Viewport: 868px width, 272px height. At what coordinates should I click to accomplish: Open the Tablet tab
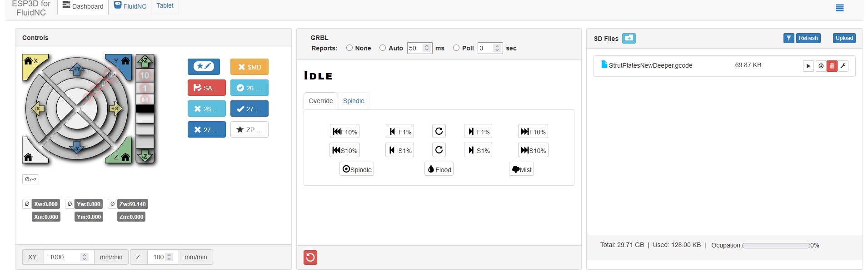[x=165, y=6]
